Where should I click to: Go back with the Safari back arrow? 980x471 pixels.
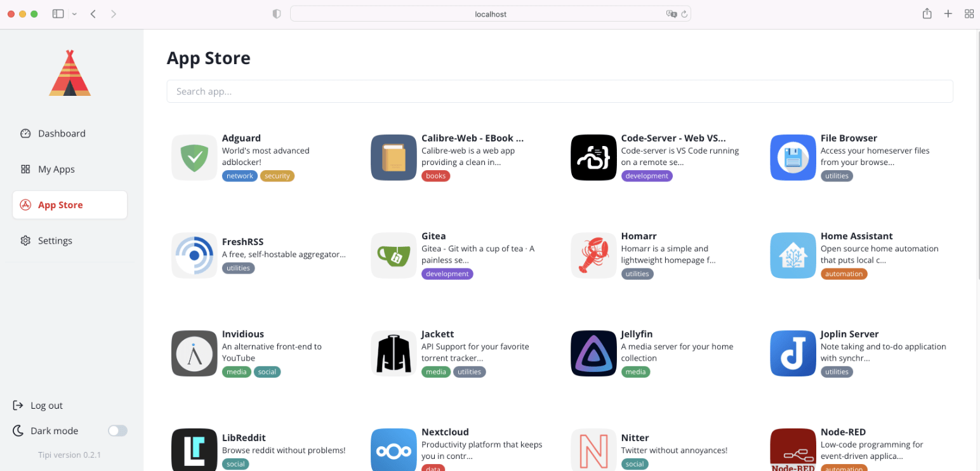click(x=93, y=13)
